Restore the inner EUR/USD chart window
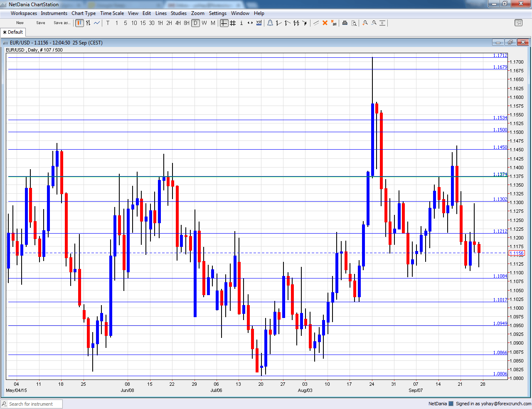 click(x=510, y=42)
